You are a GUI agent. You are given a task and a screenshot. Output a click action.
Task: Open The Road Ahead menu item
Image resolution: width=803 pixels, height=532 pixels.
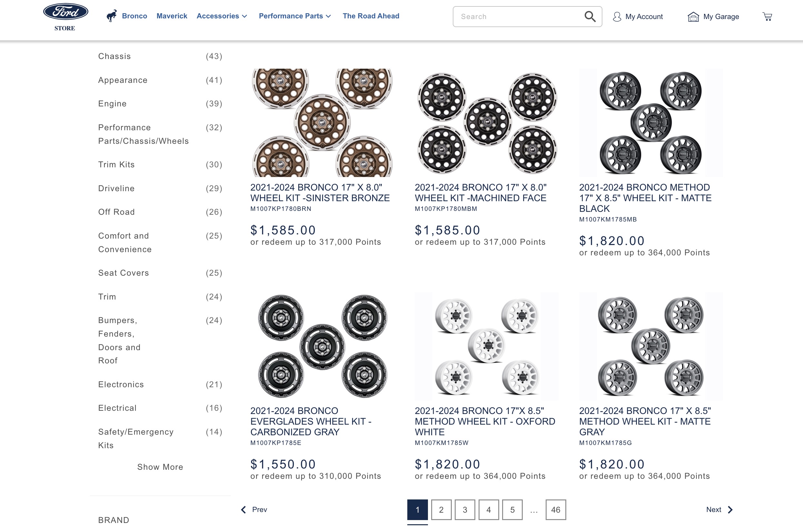[371, 15]
